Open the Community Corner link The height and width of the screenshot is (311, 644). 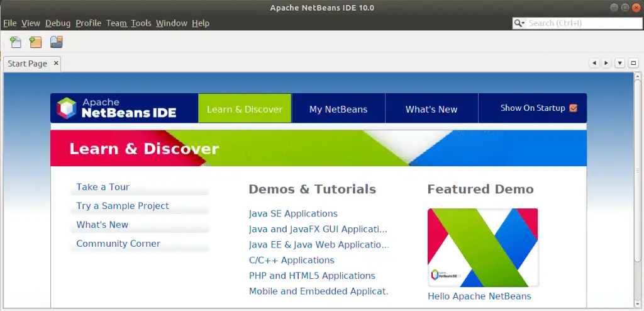point(118,244)
